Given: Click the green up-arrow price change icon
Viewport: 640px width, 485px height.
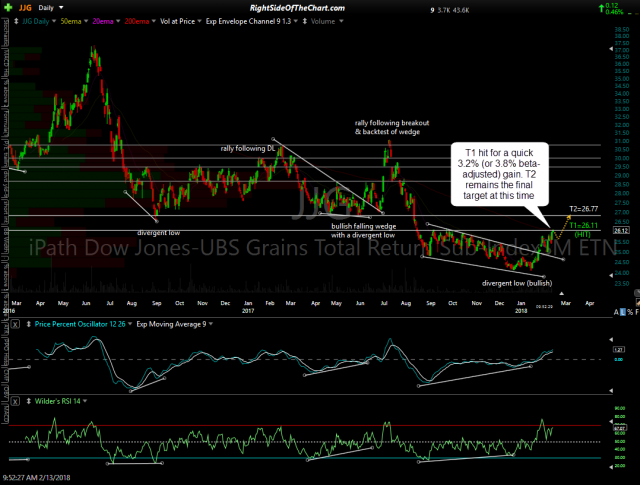Looking at the screenshot, I should coord(602,8).
